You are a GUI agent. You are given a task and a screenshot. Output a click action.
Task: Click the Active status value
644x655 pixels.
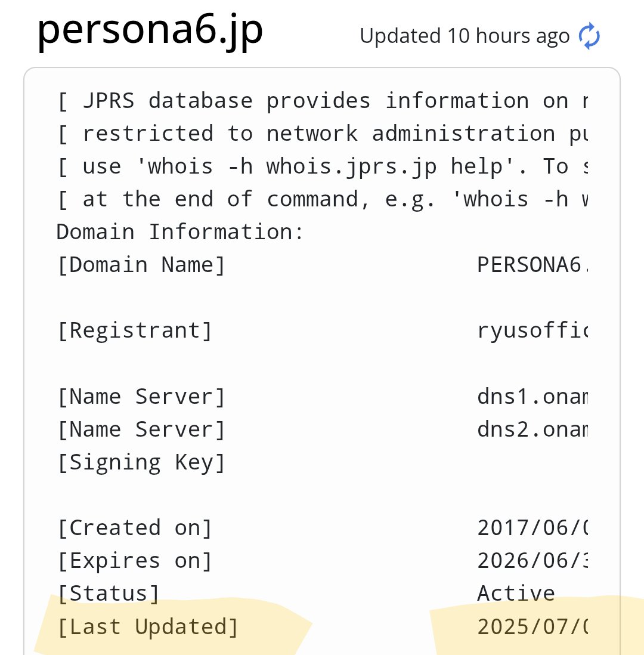(x=516, y=594)
